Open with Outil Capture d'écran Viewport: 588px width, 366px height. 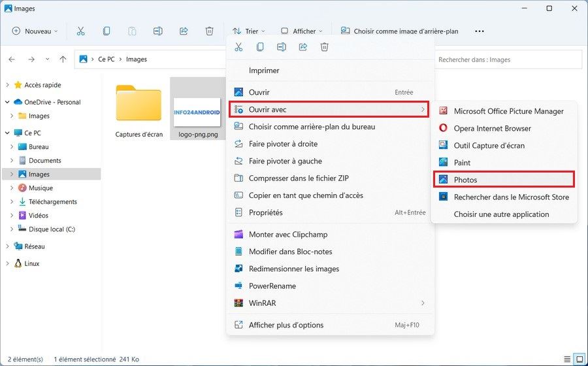tap(504, 146)
